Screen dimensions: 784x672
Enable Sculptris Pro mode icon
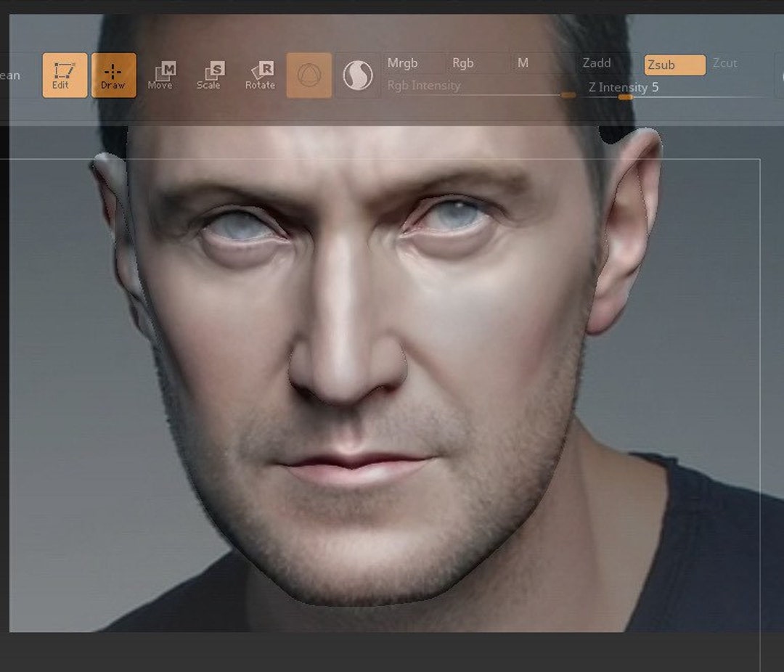coord(357,75)
